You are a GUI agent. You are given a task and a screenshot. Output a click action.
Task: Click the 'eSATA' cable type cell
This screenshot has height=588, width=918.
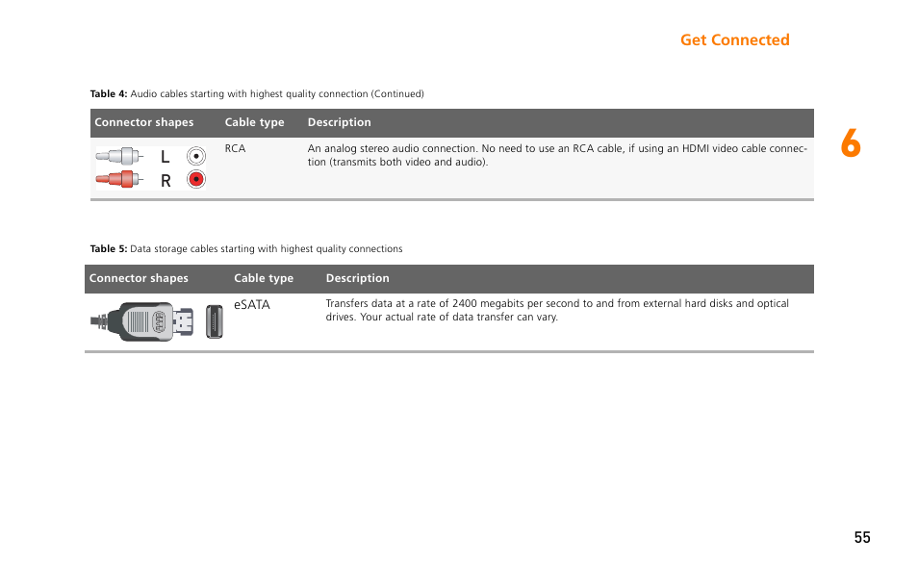click(252, 304)
